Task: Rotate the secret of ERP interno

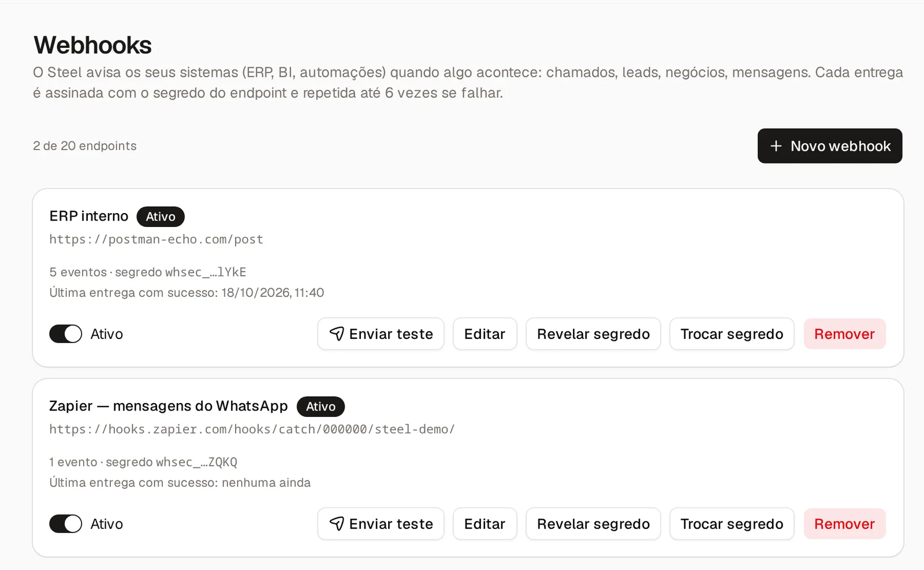Action: (x=732, y=334)
